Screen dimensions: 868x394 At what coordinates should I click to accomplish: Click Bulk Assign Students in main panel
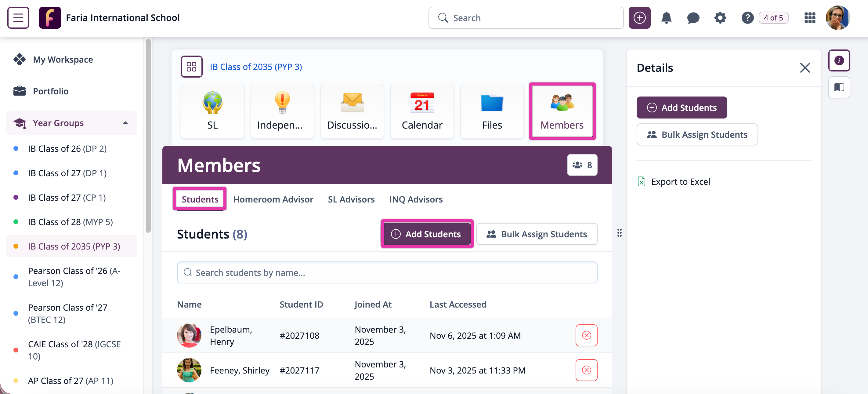pyautogui.click(x=537, y=234)
